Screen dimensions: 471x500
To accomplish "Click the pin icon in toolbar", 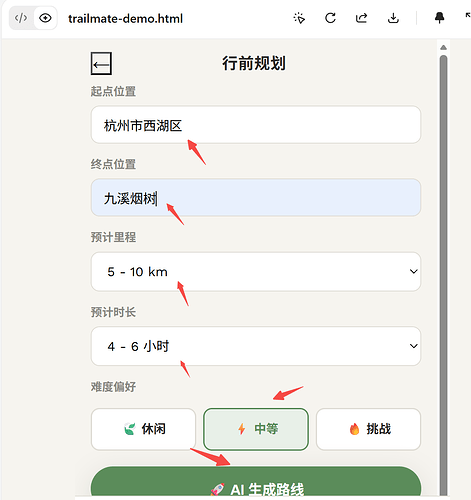I will coord(440,18).
